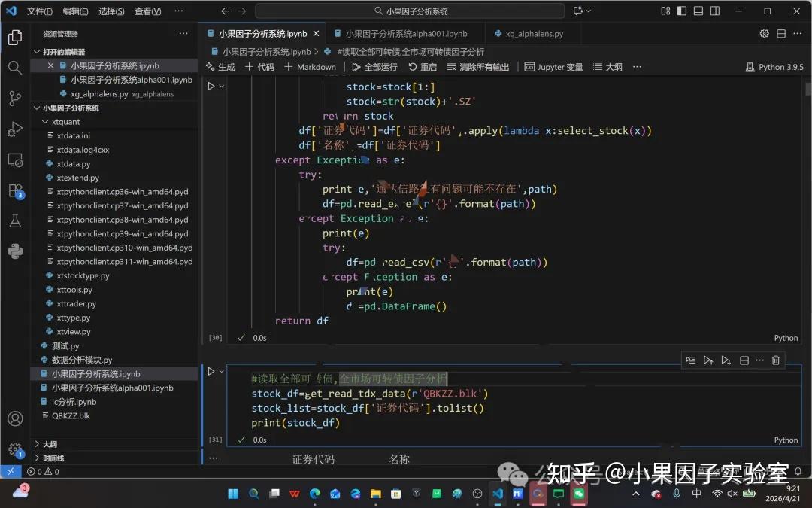
Task: Open explorer views ellipsis menu
Action: point(183,34)
